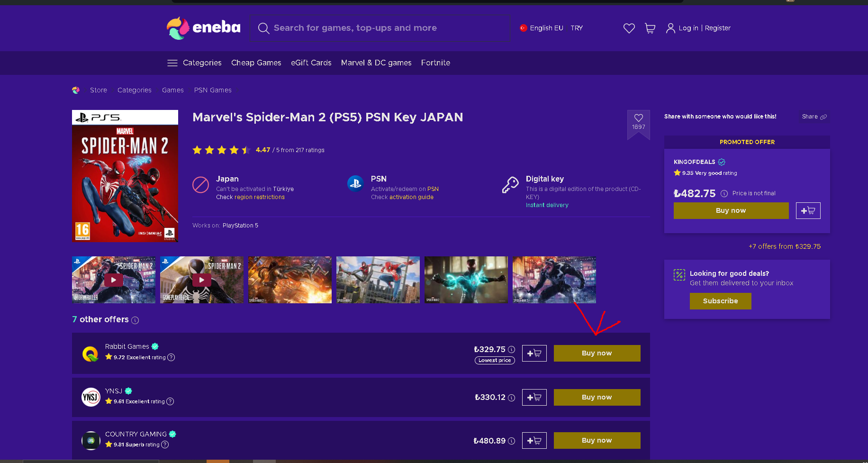Focus the search games input field
This screenshot has height=463, width=868.
click(380, 28)
